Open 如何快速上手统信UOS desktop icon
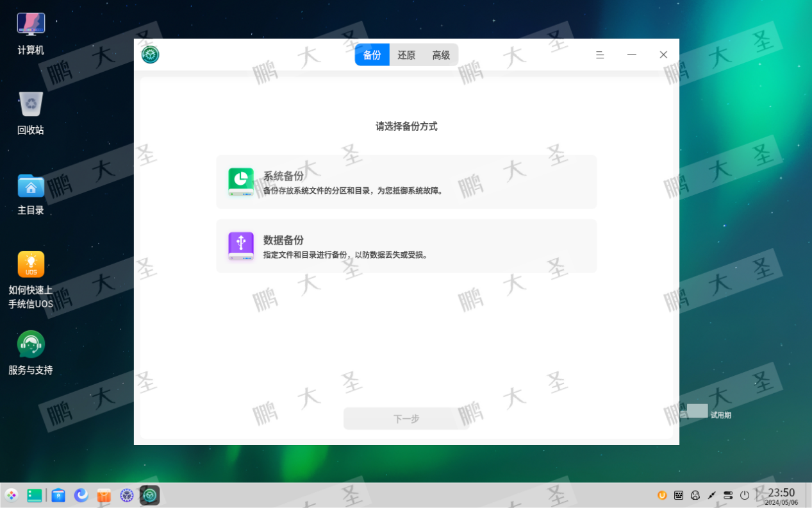This screenshot has width=812, height=508. coord(31,280)
